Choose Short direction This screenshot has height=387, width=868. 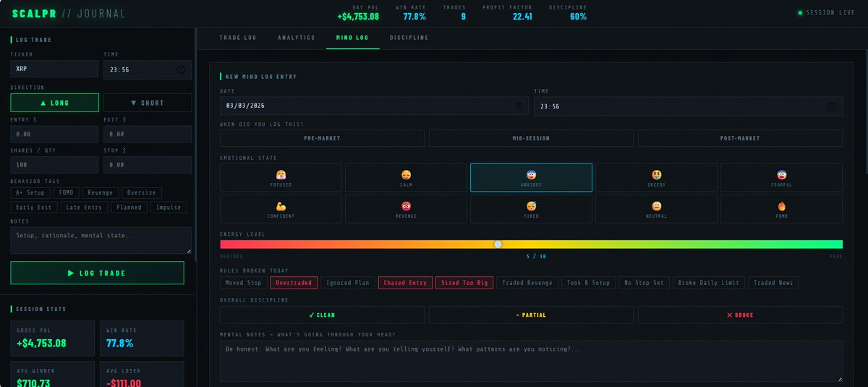click(148, 103)
